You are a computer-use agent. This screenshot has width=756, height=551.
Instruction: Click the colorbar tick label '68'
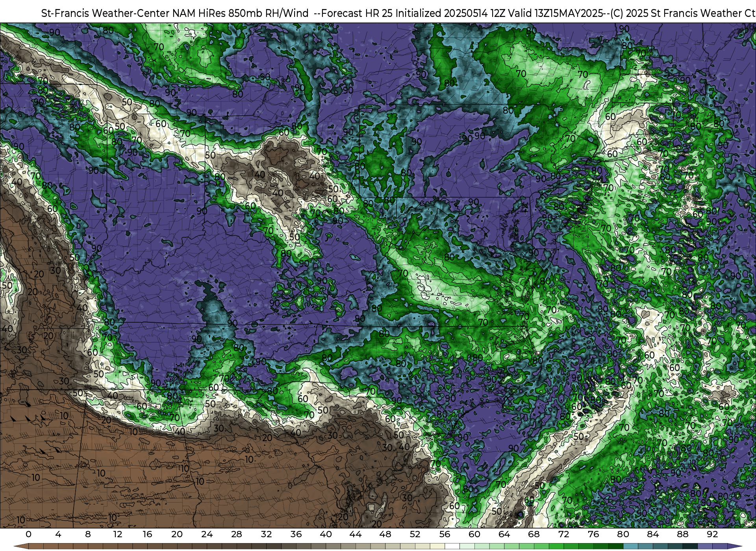coord(534,534)
